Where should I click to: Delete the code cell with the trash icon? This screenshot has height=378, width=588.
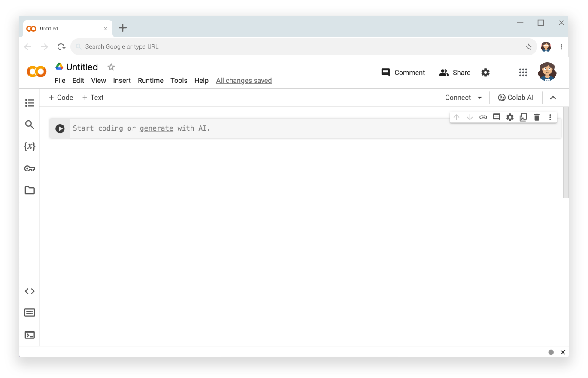pos(536,117)
